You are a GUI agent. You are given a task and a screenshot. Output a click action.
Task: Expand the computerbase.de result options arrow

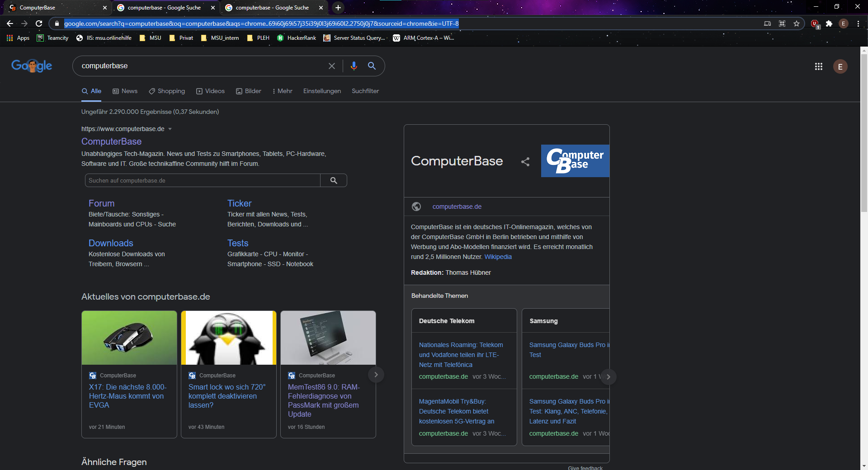[170, 129]
